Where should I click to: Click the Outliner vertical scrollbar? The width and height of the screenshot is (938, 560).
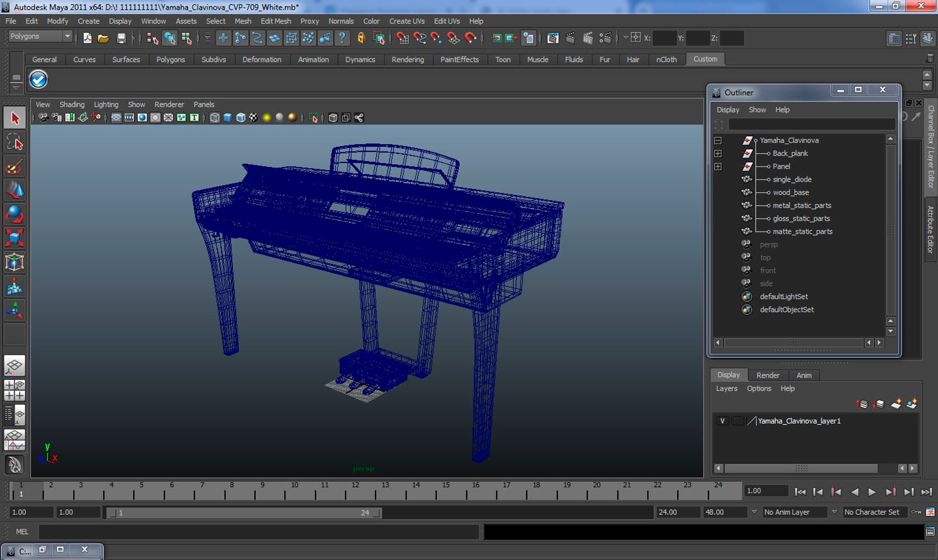[890, 231]
